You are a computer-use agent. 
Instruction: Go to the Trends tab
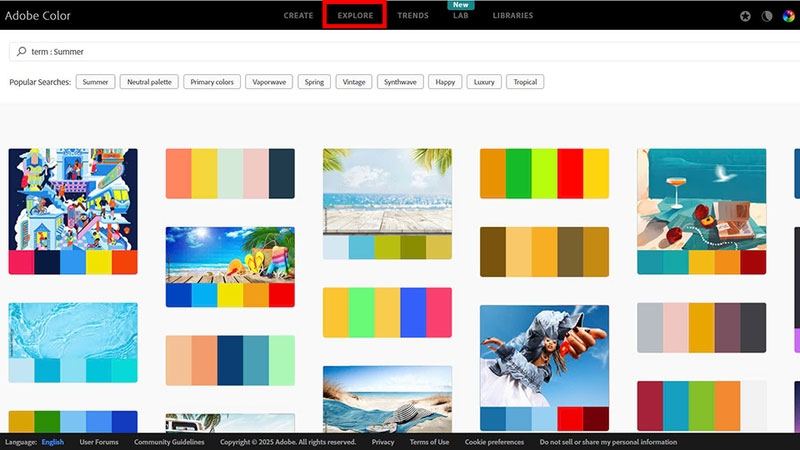click(413, 16)
